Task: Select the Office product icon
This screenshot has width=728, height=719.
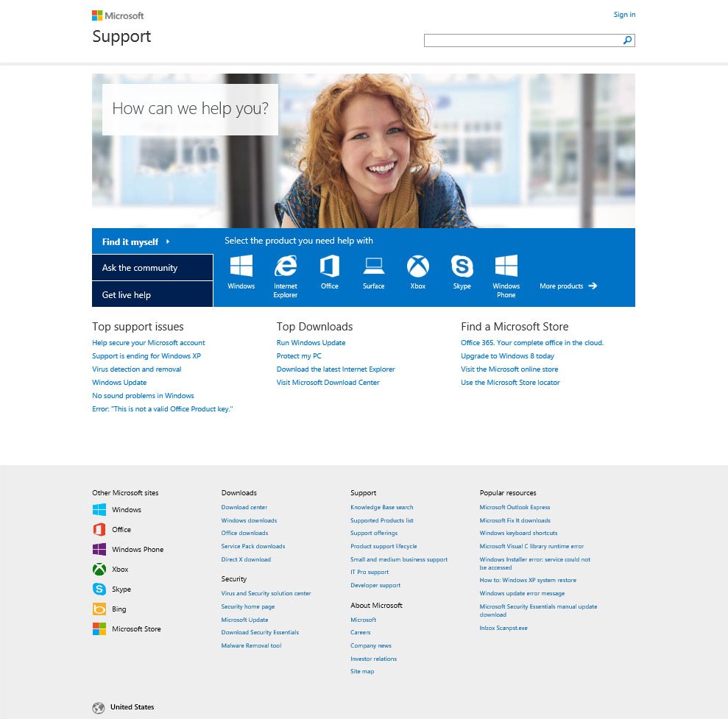Action: 330,266
